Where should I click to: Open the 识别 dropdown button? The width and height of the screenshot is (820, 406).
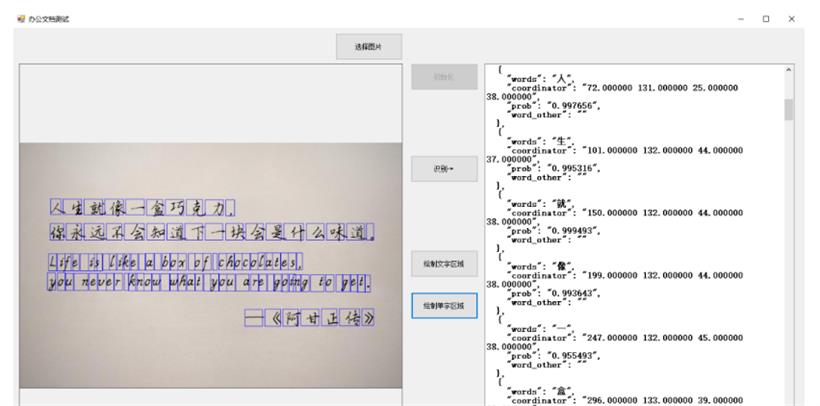[x=444, y=168]
